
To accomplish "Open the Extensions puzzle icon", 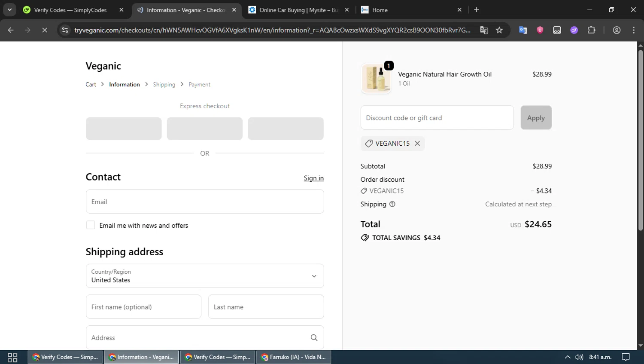I will 591,30.
